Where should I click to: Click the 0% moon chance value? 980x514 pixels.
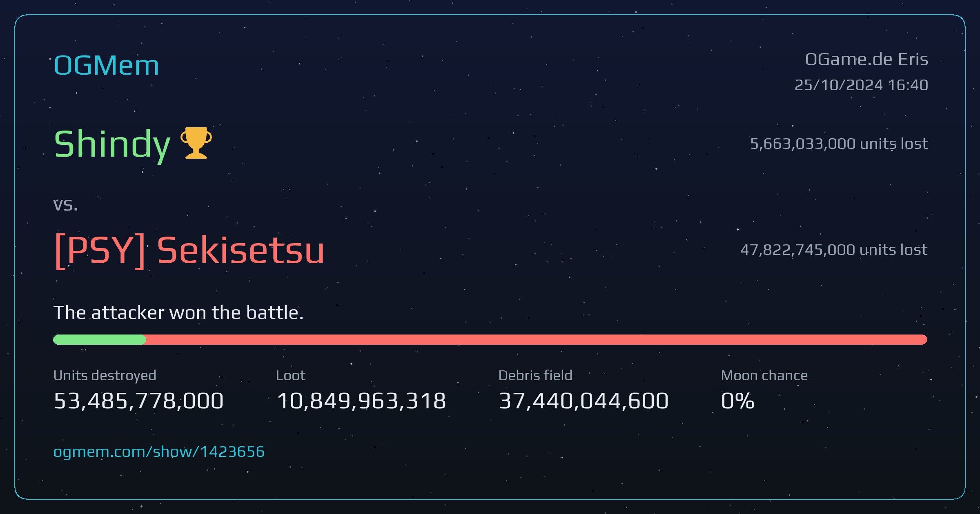[x=737, y=401]
